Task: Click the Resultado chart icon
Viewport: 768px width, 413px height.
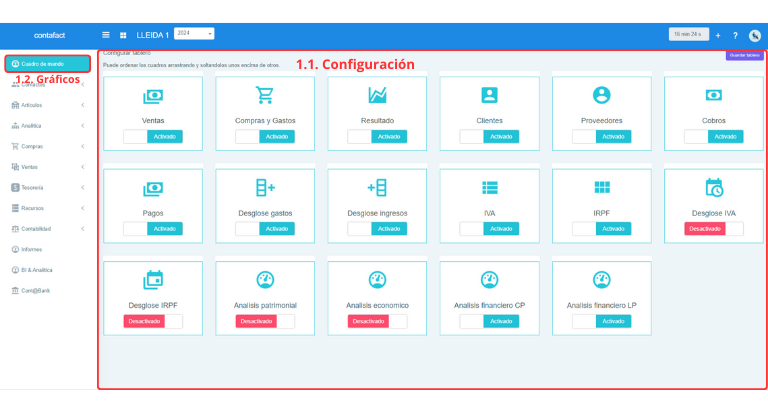Action: click(377, 96)
